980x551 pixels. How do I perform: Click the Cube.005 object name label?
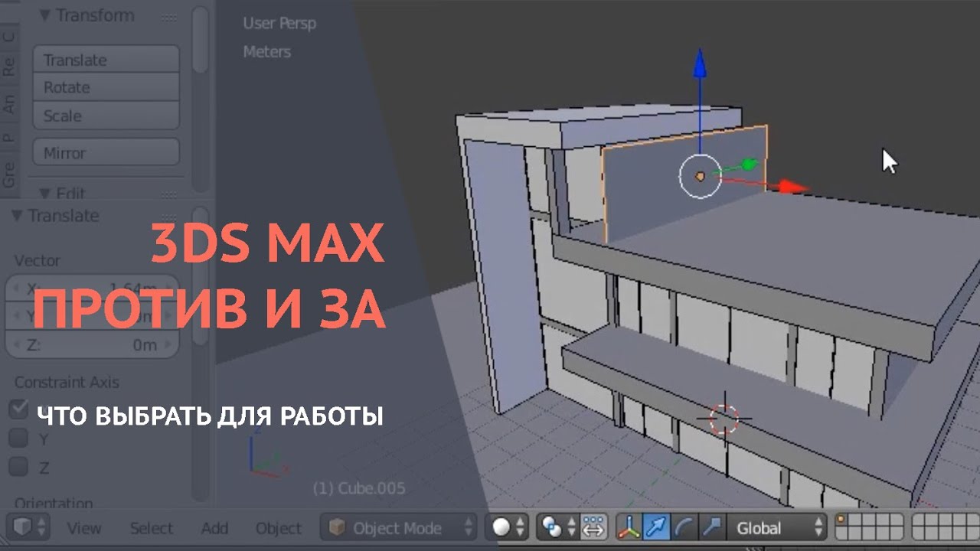point(359,487)
